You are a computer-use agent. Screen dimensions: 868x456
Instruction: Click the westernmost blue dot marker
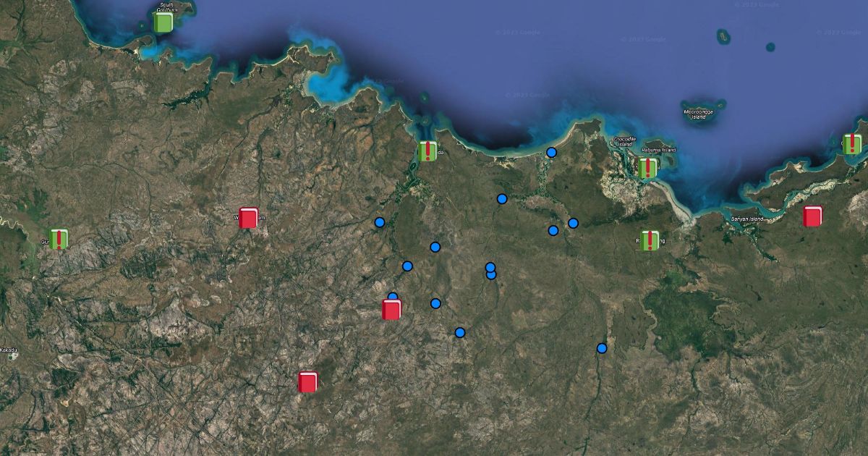379,222
